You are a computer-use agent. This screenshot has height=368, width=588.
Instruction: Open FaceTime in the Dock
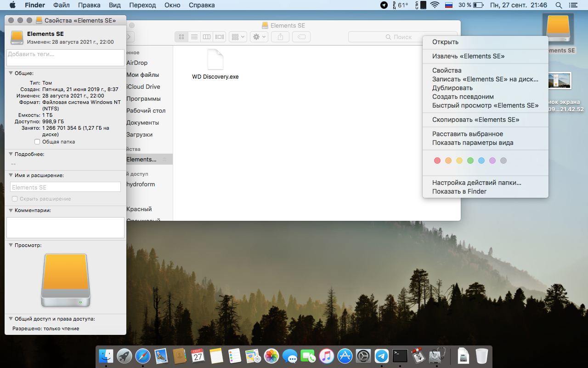point(308,356)
